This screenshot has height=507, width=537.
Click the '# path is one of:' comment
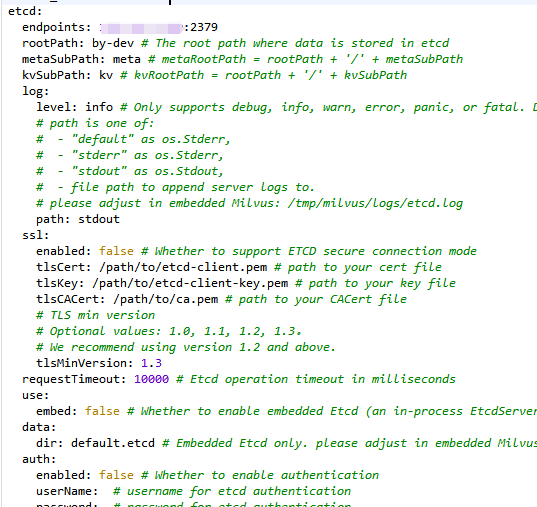pos(95,123)
